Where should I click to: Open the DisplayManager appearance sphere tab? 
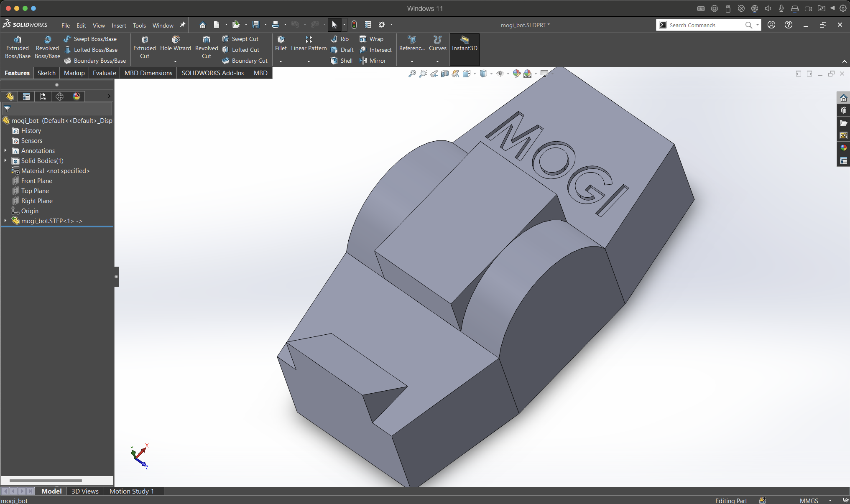click(x=77, y=97)
